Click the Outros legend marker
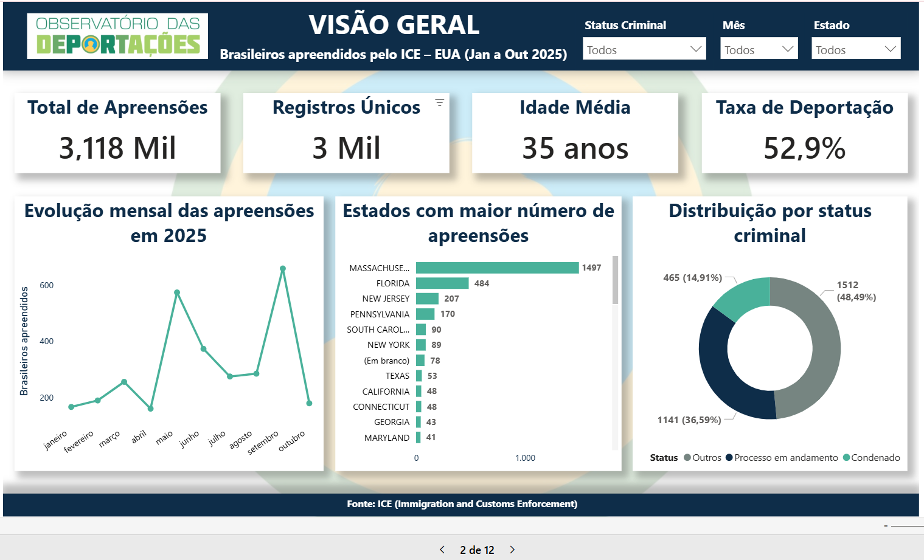 687,458
